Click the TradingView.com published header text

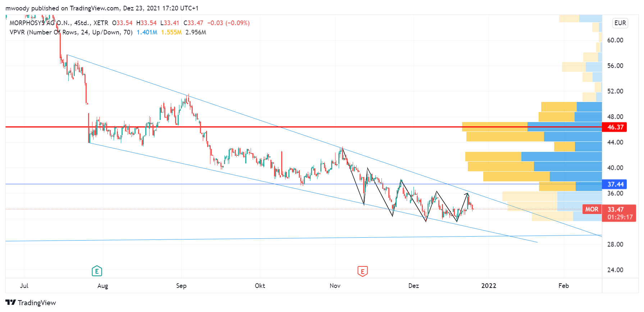pyautogui.click(x=102, y=8)
